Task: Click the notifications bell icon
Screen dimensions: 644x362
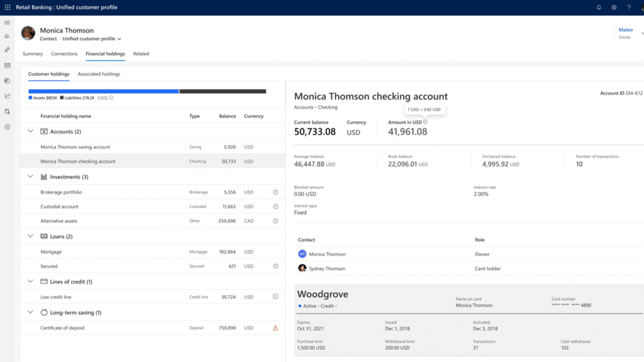Action: (x=599, y=8)
